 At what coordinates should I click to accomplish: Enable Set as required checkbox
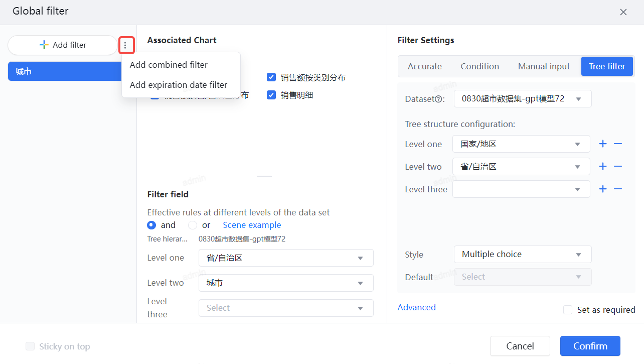point(568,310)
